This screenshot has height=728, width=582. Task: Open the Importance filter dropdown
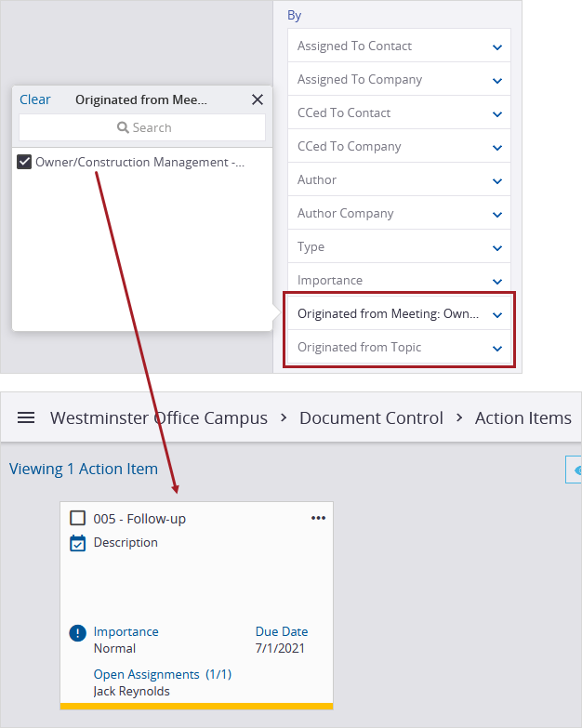(x=399, y=280)
